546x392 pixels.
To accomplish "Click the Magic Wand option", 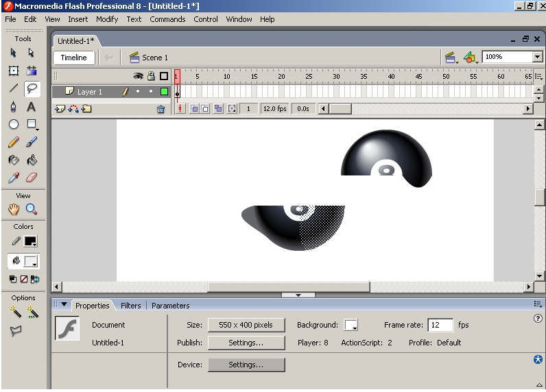I will click(x=15, y=312).
